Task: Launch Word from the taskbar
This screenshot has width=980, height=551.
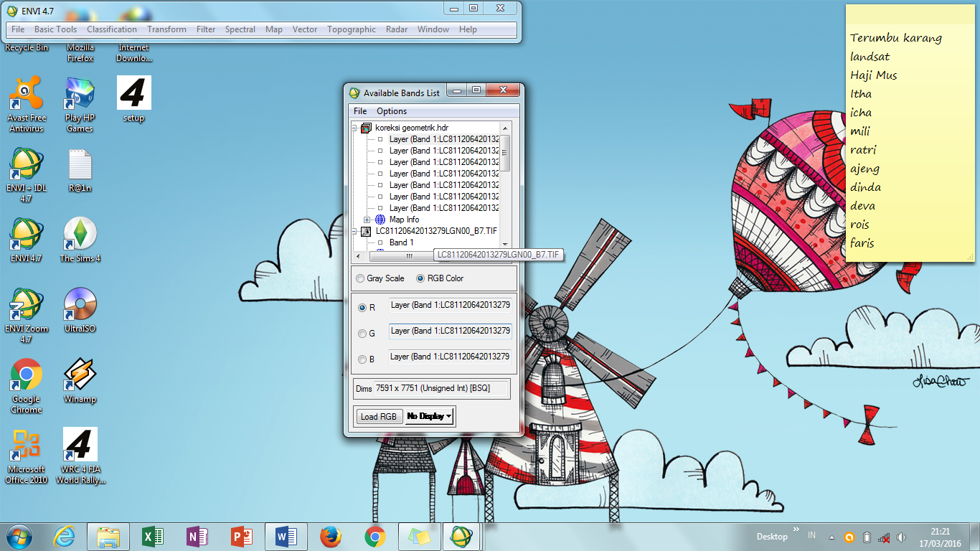Action: [286, 537]
